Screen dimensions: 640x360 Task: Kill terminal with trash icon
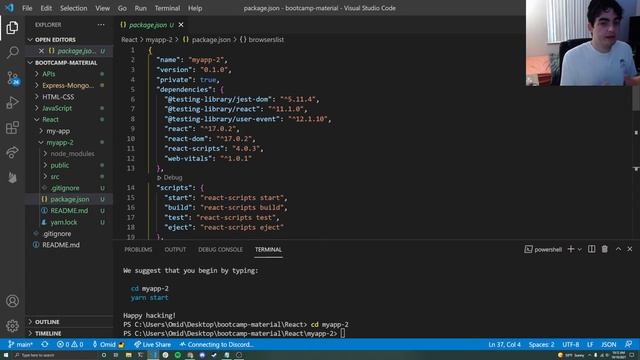[x=604, y=249]
